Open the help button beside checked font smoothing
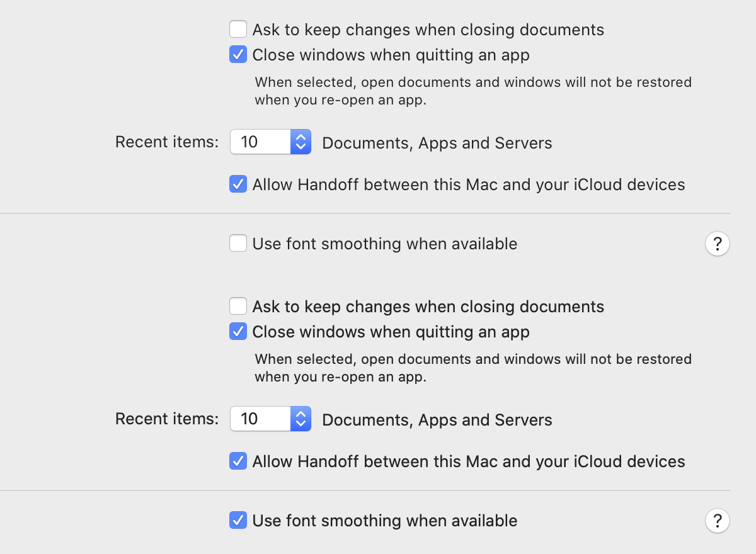The height and width of the screenshot is (554, 756). click(x=717, y=521)
